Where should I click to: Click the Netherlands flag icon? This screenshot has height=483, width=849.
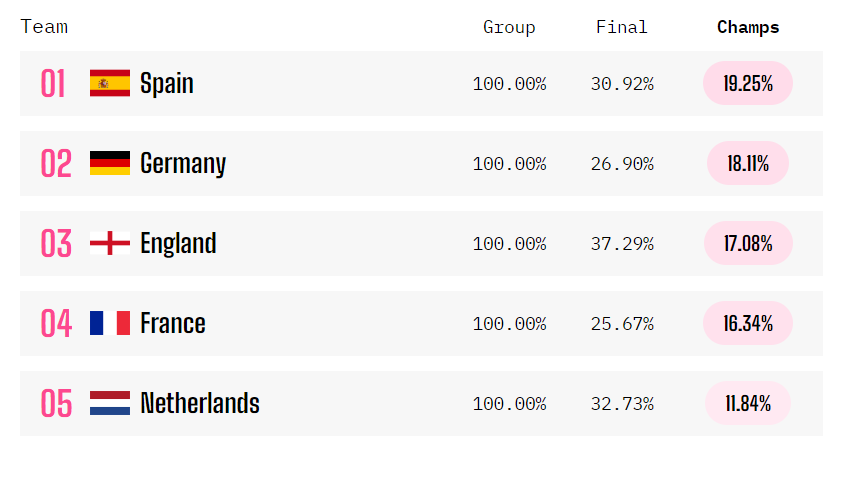coord(110,403)
